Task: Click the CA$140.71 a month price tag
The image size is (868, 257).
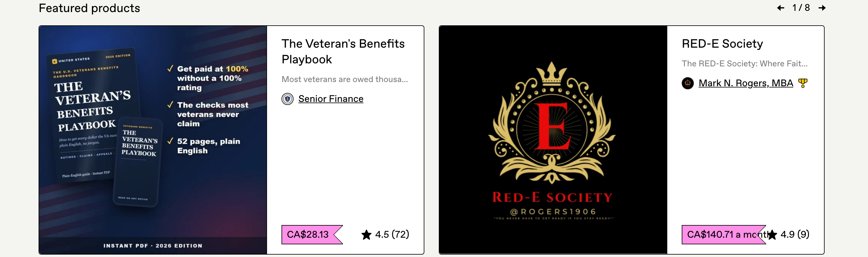Action: point(724,234)
